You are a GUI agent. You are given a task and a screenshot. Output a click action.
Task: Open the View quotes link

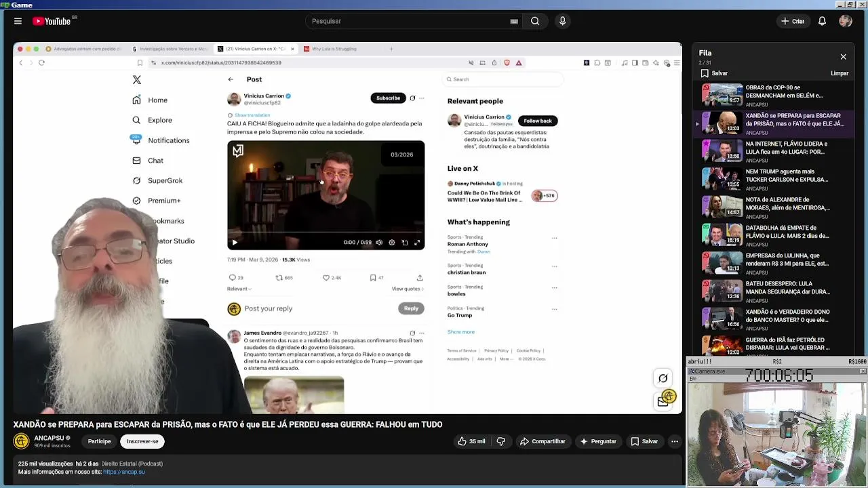(408, 289)
